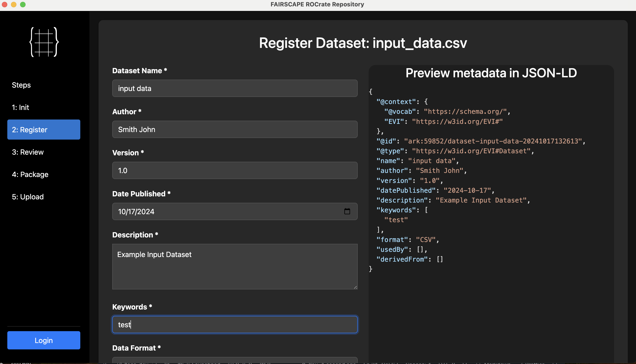Click the "author": "Smith John" JSON line
This screenshot has width=636, height=364.
point(422,171)
